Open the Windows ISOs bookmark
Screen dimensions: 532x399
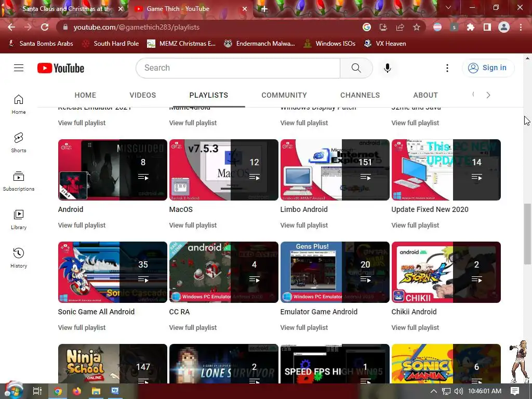tap(329, 44)
